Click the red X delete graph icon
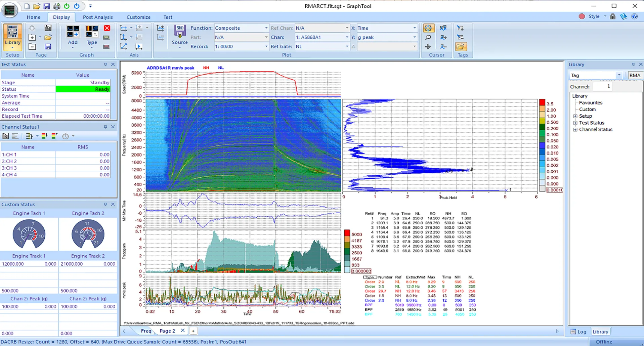Viewport: 644px width, 346px height. click(107, 28)
